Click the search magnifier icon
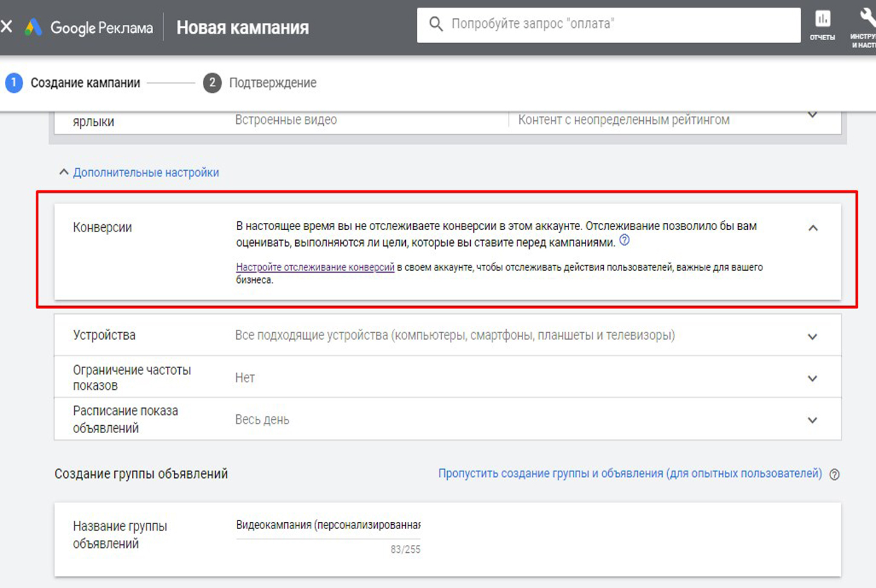 click(x=436, y=24)
